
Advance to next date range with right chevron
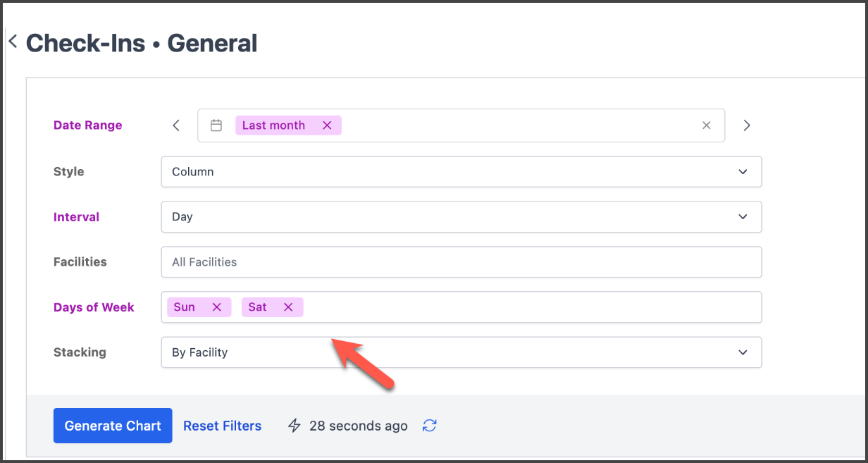747,125
